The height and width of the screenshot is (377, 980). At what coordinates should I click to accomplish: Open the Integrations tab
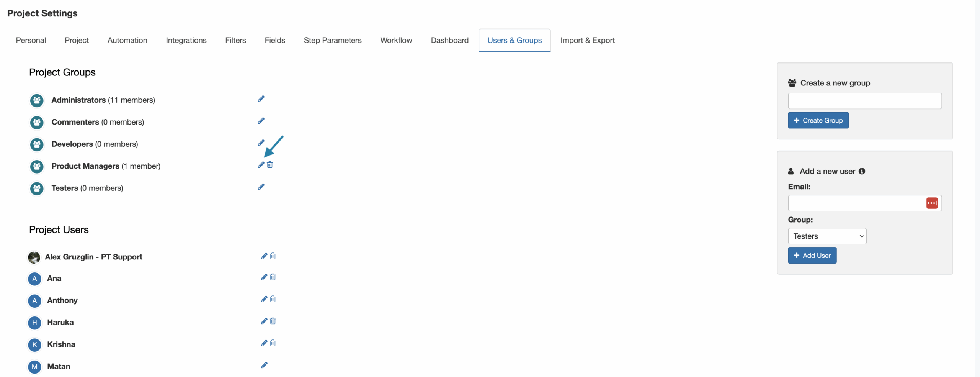pos(186,40)
